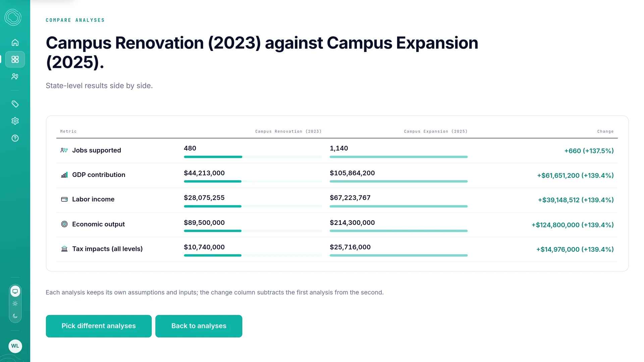Click the Labor income bar under $67,223,767
This screenshot has height=362, width=644.
398,206
